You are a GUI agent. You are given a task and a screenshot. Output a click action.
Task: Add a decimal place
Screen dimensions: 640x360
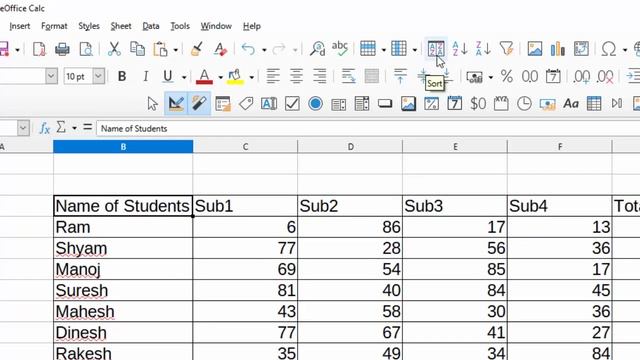click(x=581, y=76)
